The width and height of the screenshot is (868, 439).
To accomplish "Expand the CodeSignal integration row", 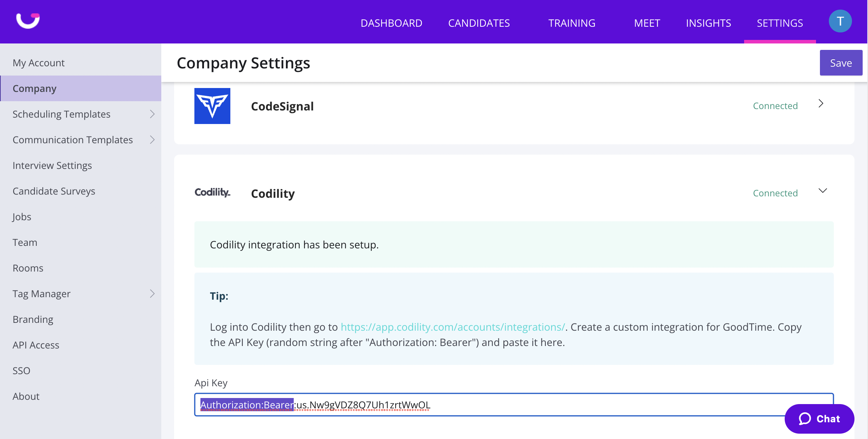I will click(x=821, y=104).
